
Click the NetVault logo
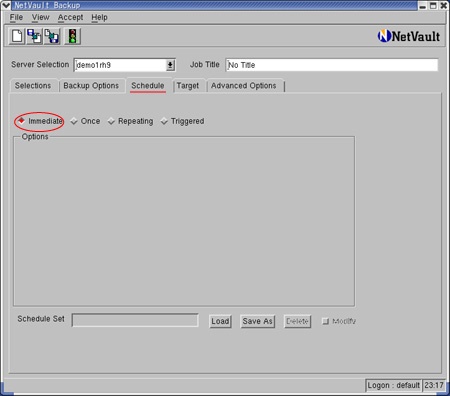(409, 36)
